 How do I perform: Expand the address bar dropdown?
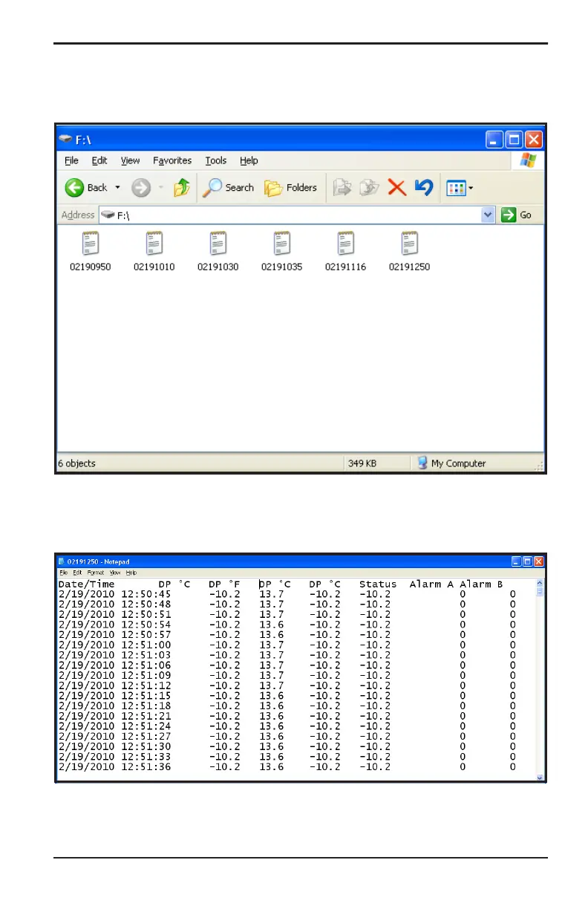488,215
